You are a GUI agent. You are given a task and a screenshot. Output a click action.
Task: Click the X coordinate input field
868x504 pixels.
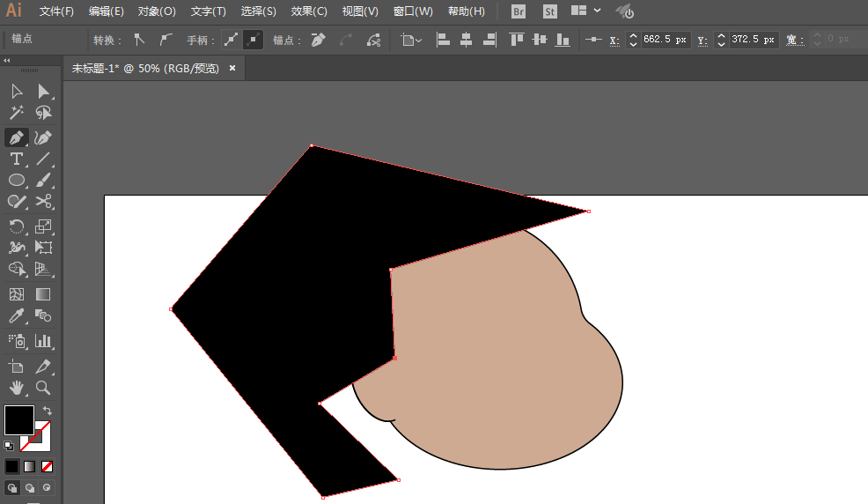coord(665,40)
